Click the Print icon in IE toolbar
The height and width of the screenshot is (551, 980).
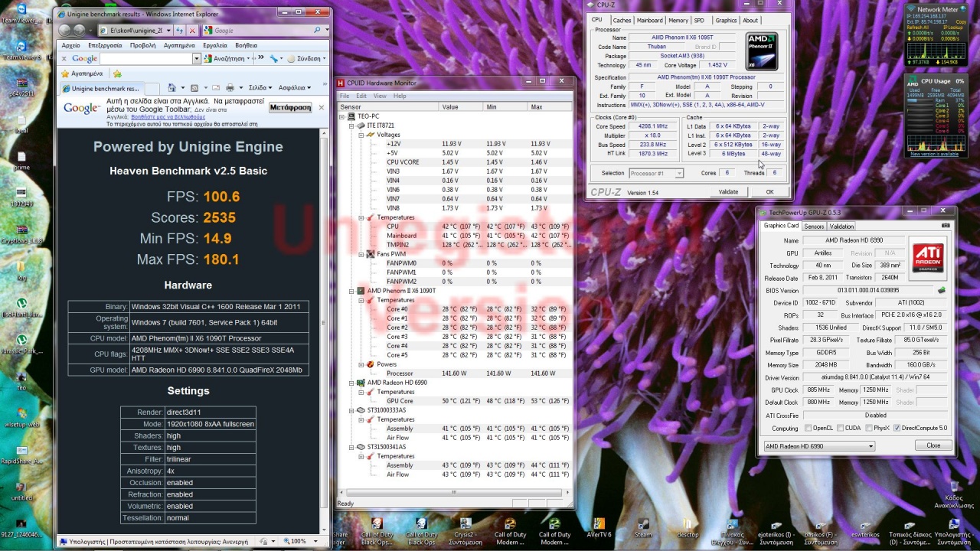(x=230, y=88)
